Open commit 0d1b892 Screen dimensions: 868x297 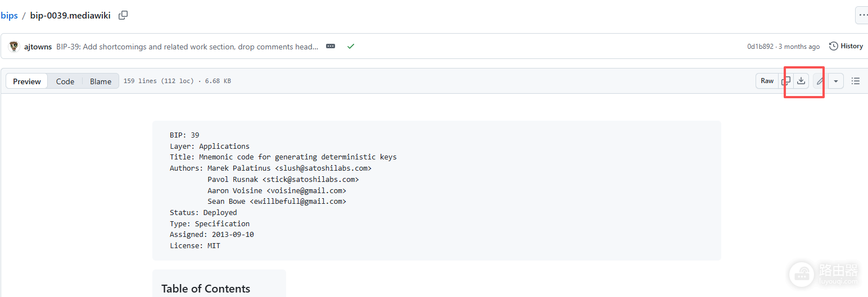point(760,47)
